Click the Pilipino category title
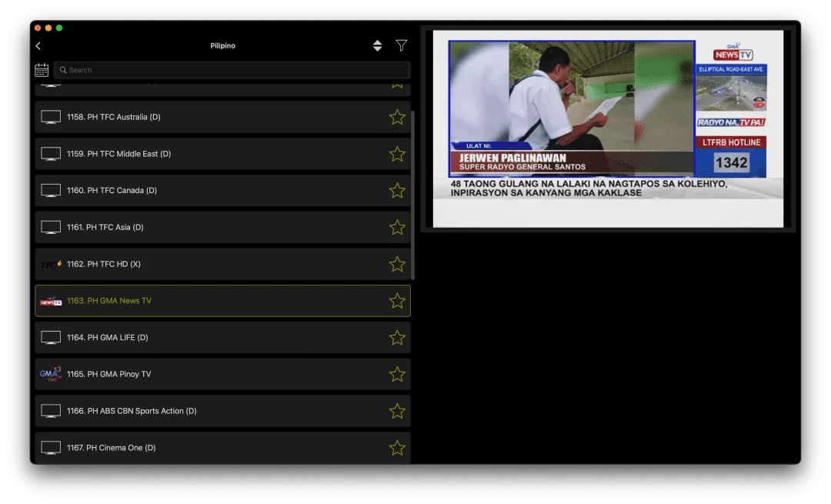The height and width of the screenshot is (504, 831). pyautogui.click(x=222, y=45)
